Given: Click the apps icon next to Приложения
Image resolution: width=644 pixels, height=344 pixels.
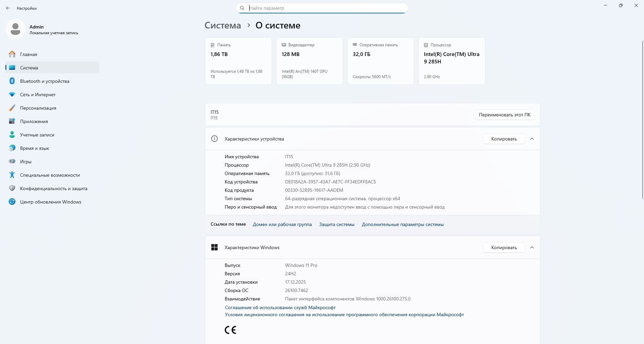Looking at the screenshot, I should (12, 121).
